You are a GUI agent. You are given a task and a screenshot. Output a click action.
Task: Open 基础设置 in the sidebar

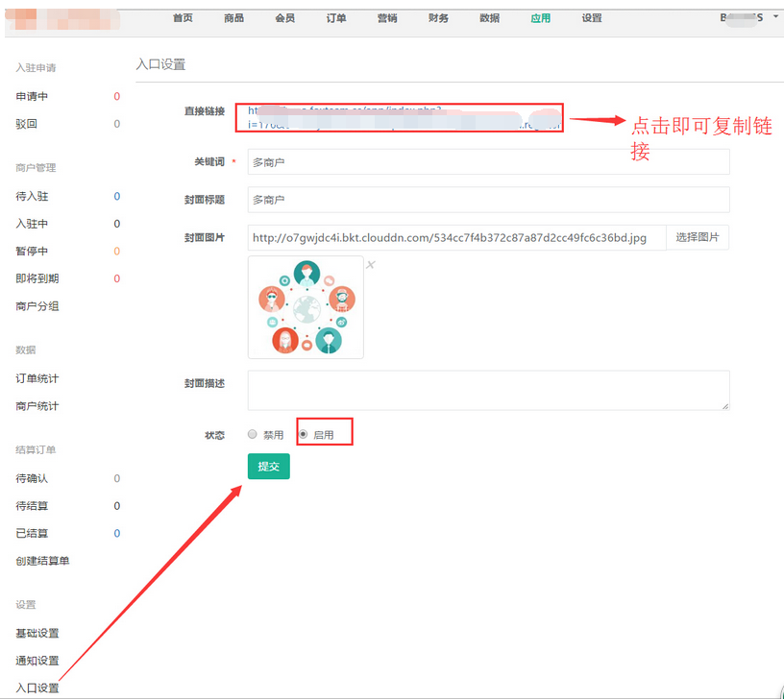(37, 633)
